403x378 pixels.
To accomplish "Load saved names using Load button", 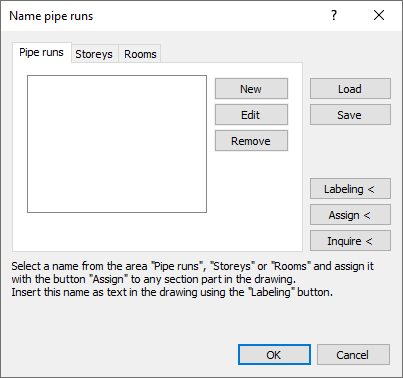I will 350,89.
